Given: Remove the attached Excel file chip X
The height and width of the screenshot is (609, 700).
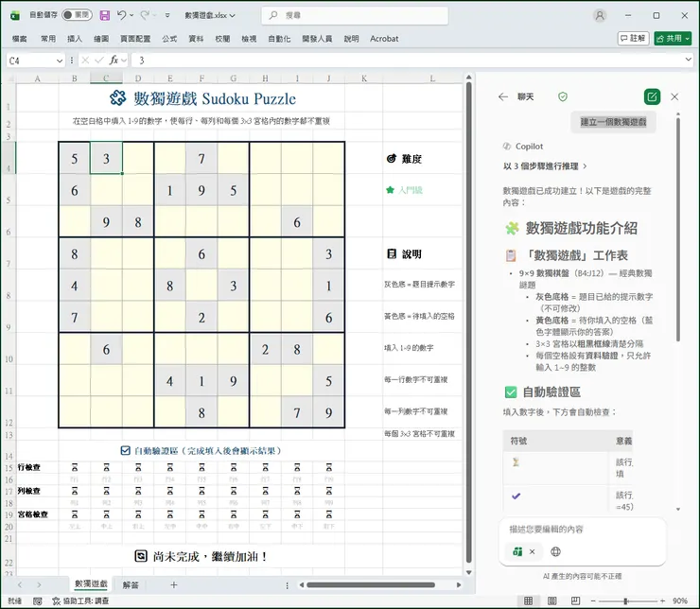Looking at the screenshot, I should [533, 552].
